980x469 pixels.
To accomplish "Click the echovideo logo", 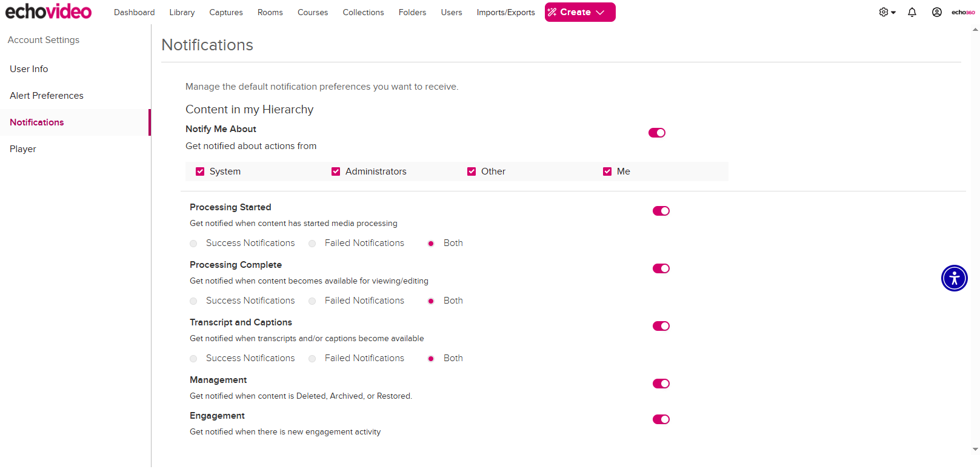I will [x=48, y=12].
